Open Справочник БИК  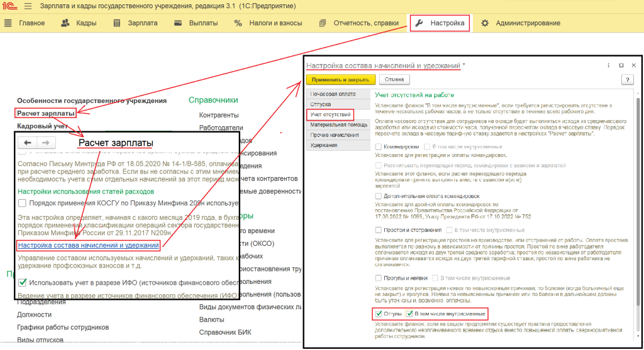tap(225, 332)
